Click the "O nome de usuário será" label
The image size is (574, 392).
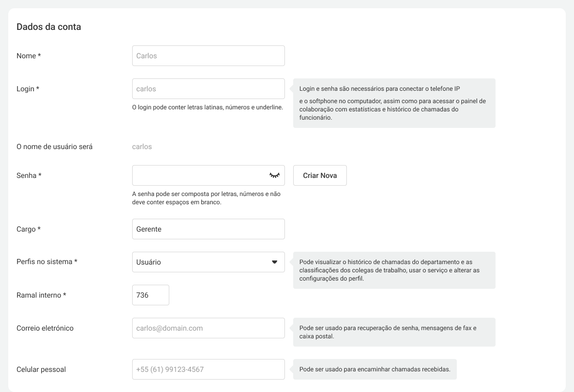point(55,146)
